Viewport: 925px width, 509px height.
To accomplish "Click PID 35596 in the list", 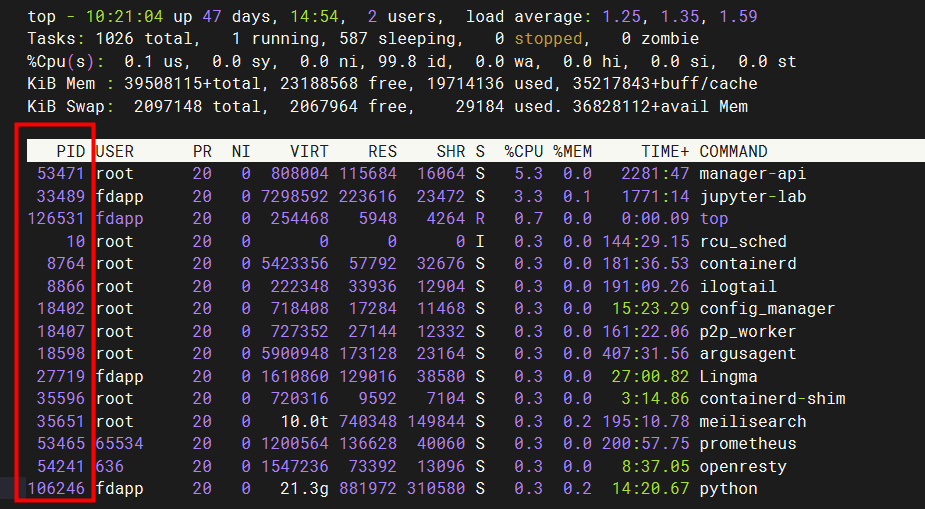I will pyautogui.click(x=61, y=399).
